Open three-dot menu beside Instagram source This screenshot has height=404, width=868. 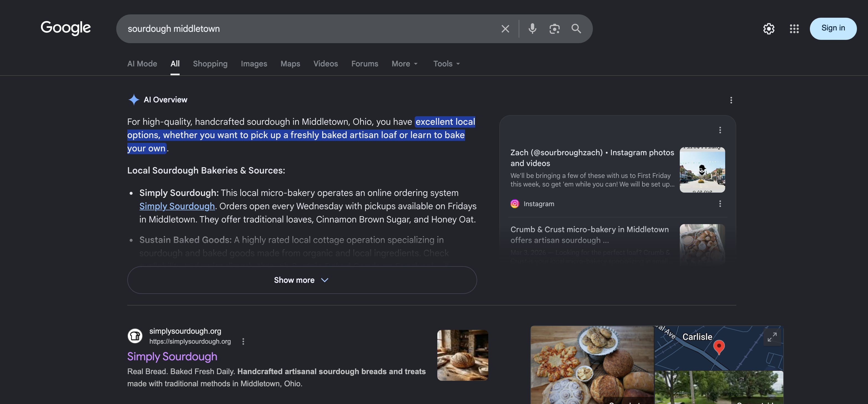(720, 203)
